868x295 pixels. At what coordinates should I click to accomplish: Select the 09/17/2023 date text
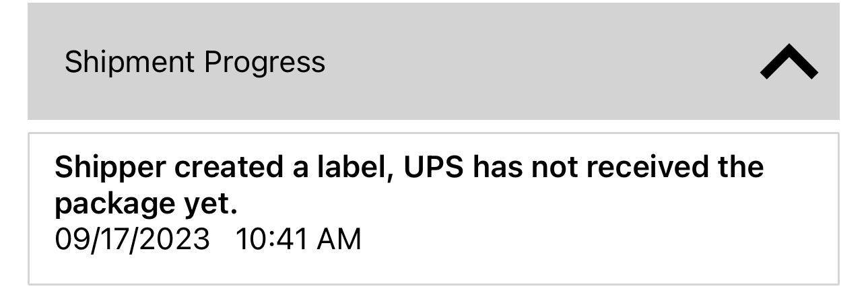pos(132,239)
